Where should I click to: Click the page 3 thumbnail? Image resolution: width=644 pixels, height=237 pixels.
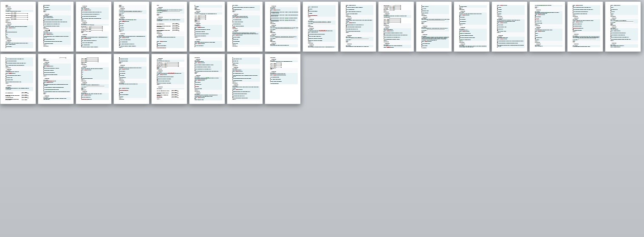pyautogui.click(x=93, y=26)
